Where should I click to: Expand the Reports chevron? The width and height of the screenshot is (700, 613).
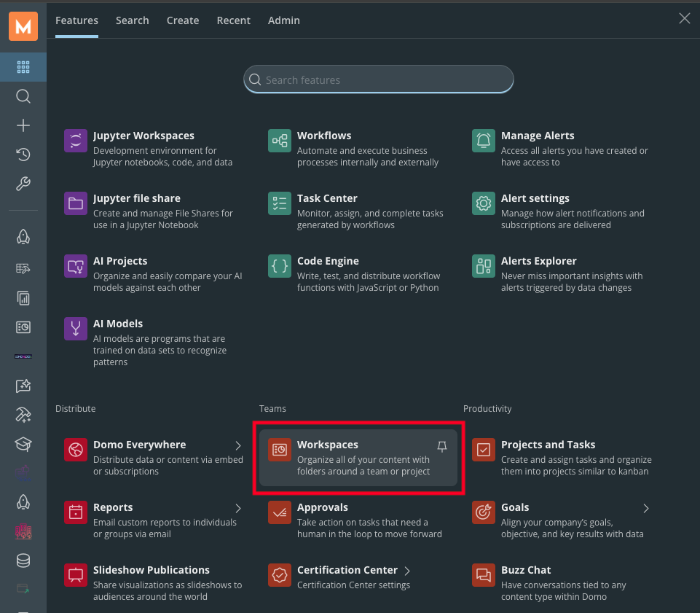(238, 508)
